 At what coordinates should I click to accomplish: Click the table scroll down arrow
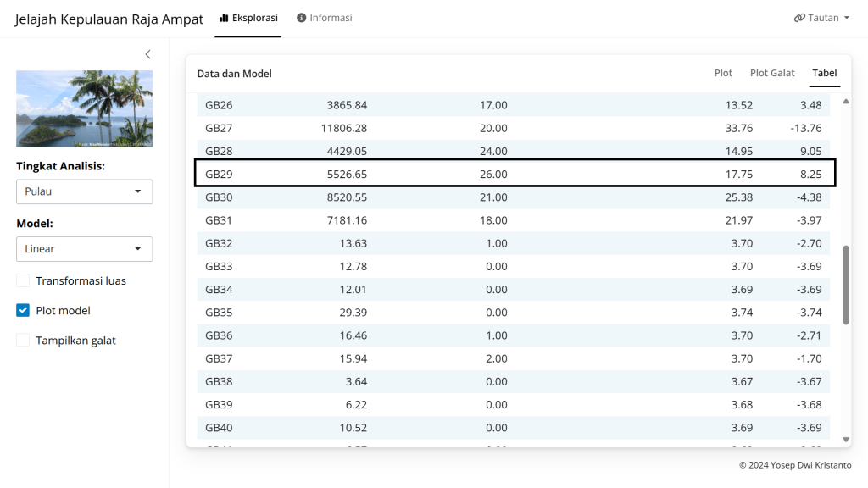click(x=845, y=440)
